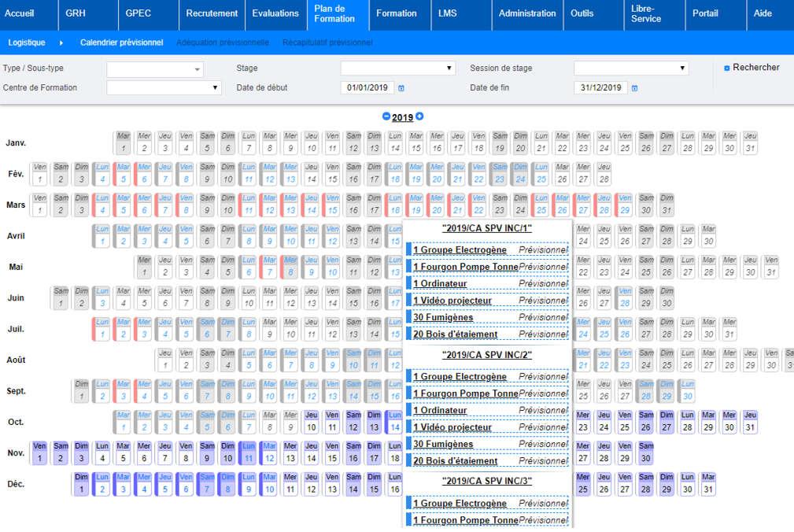Open the Administration menu

coord(527,13)
